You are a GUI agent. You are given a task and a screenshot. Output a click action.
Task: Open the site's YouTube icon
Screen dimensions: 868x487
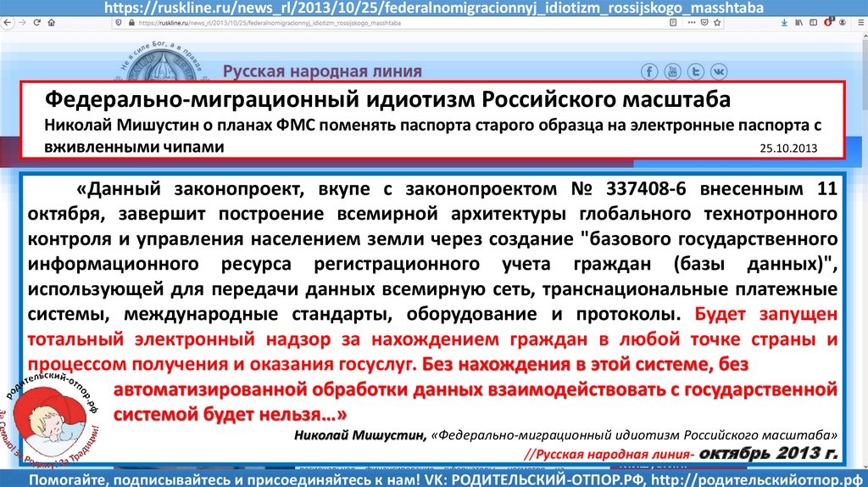click(672, 71)
